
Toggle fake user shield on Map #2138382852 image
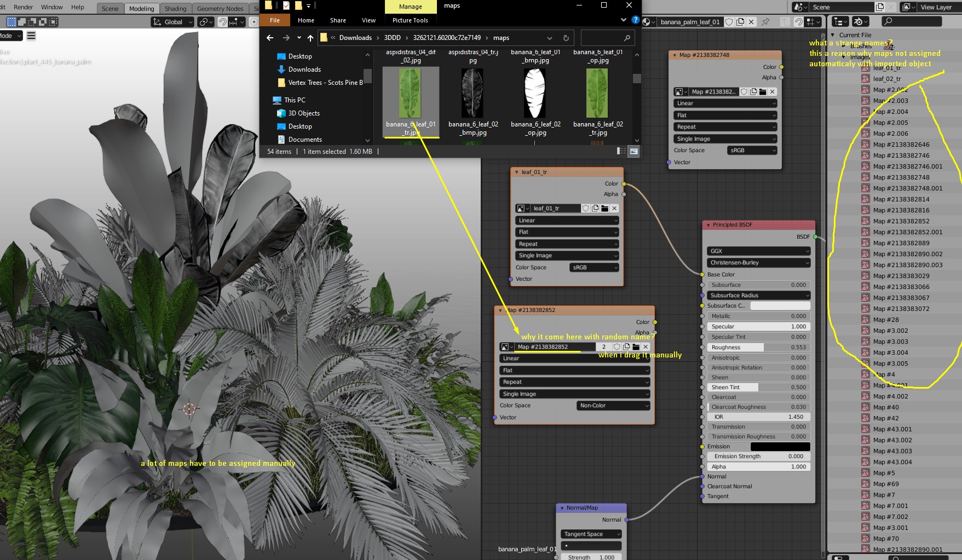tap(617, 347)
